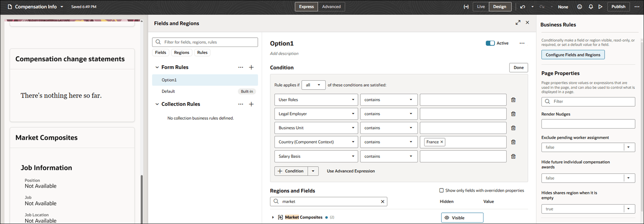Toggle Market Composites Visible setting
This screenshot has height=224, width=644.
click(x=462, y=218)
